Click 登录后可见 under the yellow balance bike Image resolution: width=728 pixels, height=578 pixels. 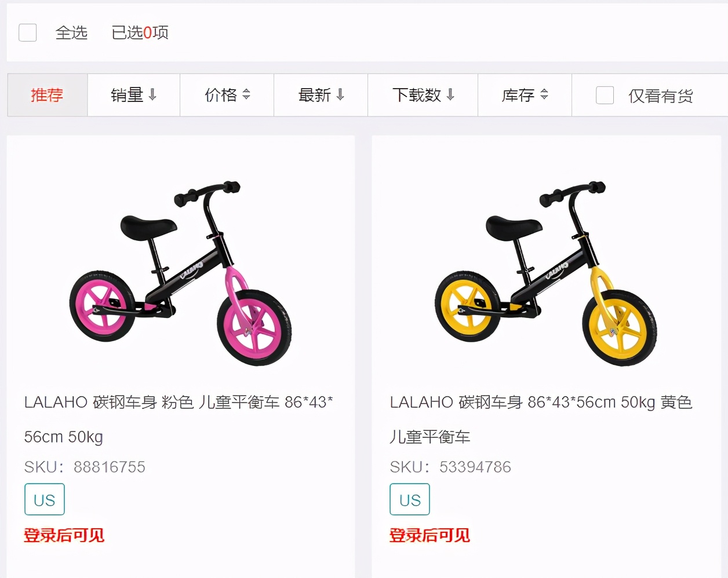coord(429,535)
